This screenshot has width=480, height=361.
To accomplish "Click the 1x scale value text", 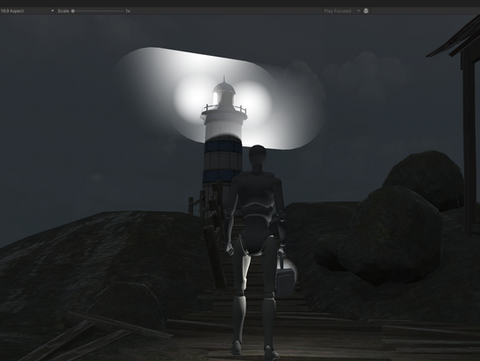I will [x=128, y=11].
